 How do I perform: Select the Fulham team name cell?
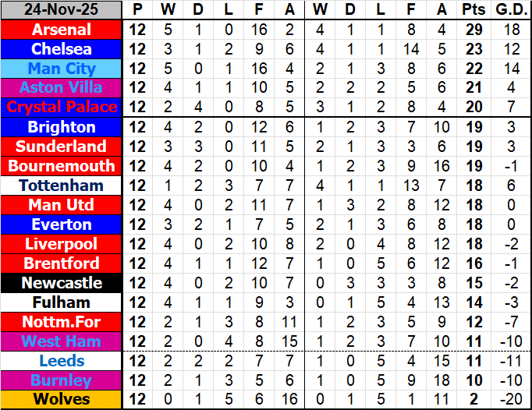point(62,302)
